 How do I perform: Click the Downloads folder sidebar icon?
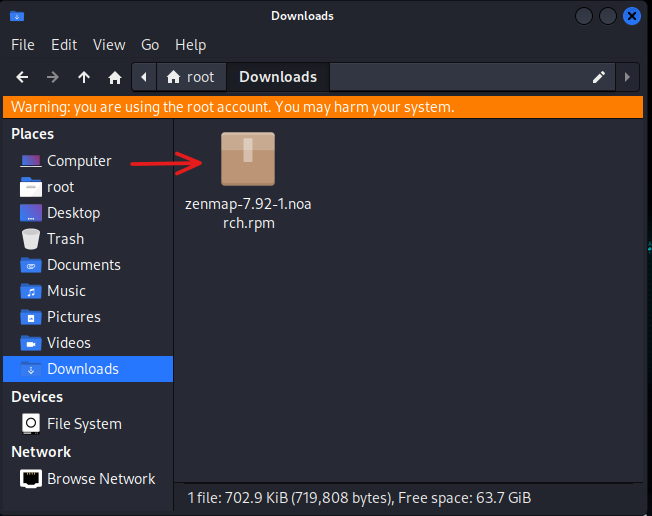click(31, 369)
